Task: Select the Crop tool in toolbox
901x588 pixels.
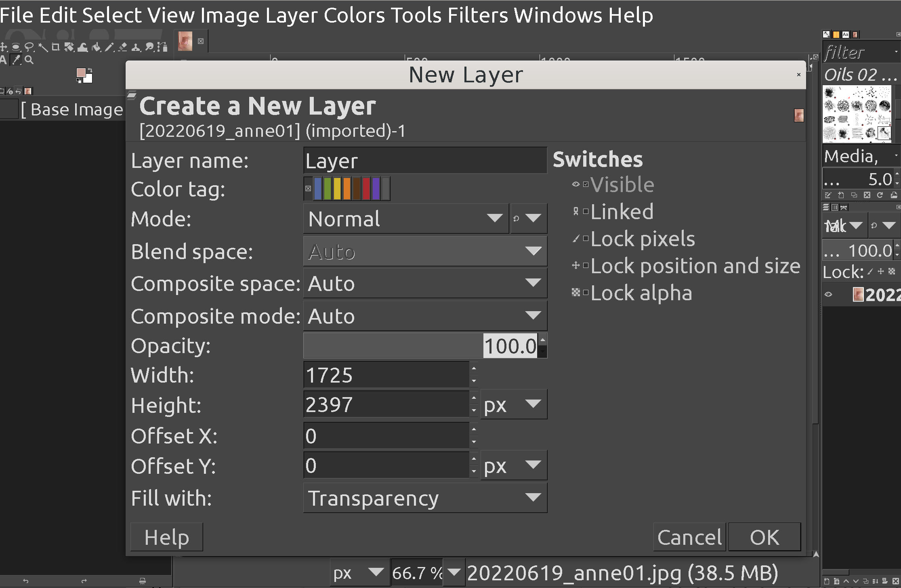Action: [55, 47]
